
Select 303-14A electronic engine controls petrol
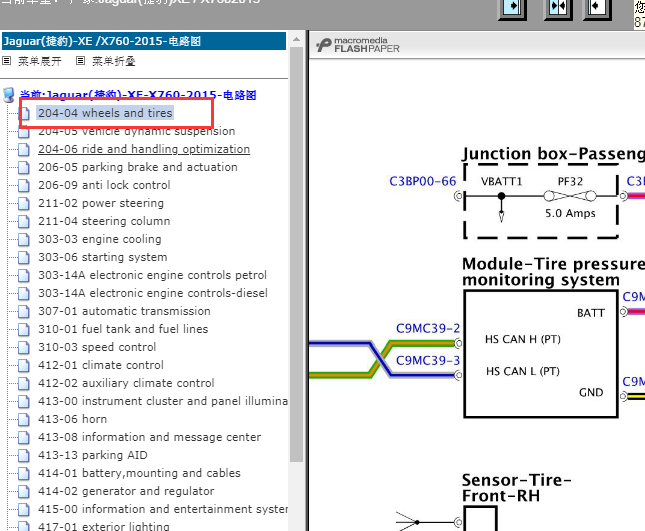click(x=152, y=275)
